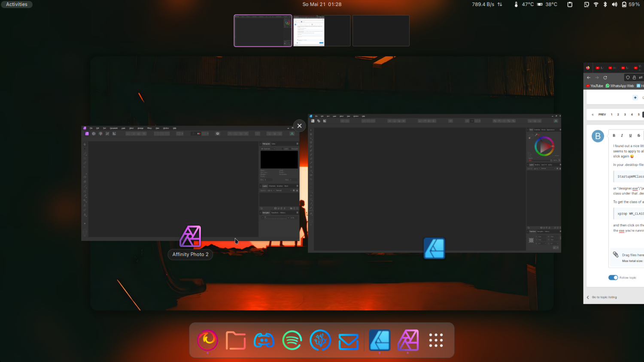Enable the Marquee checkbox in Histogram panel
Image resolution: width=644 pixels, height=362 pixels.
290,148
